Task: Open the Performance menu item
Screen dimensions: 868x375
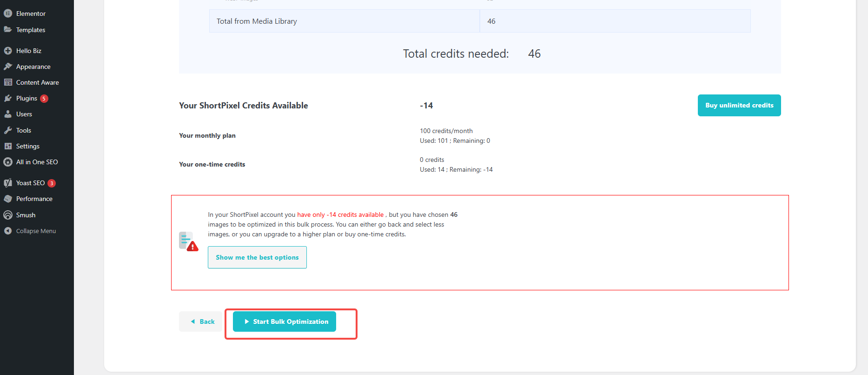Action: 34,199
